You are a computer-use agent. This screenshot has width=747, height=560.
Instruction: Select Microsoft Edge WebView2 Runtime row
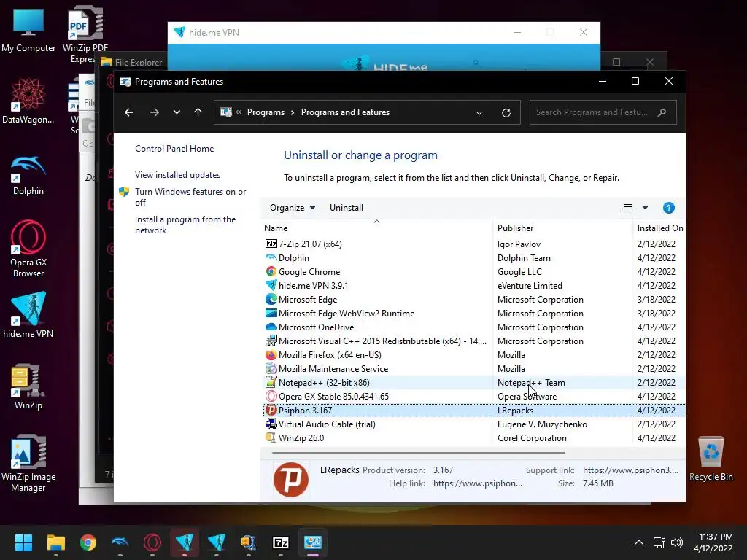point(474,314)
